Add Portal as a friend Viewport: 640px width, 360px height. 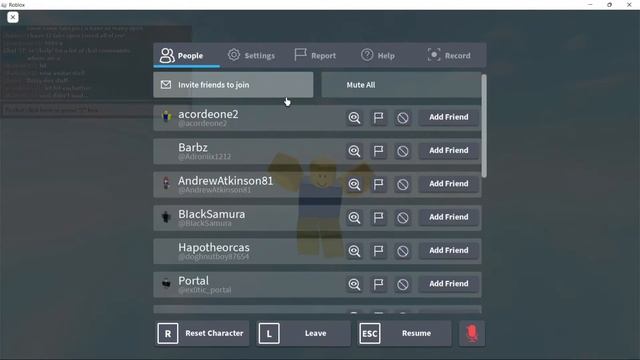449,284
